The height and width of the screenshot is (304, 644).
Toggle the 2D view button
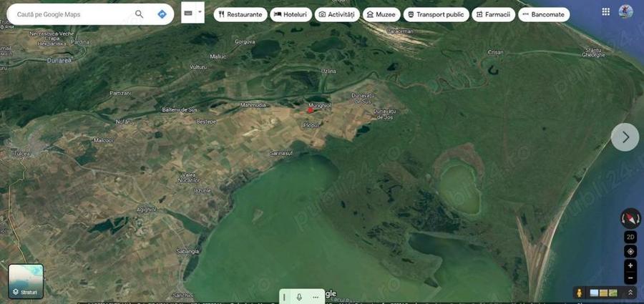click(630, 237)
